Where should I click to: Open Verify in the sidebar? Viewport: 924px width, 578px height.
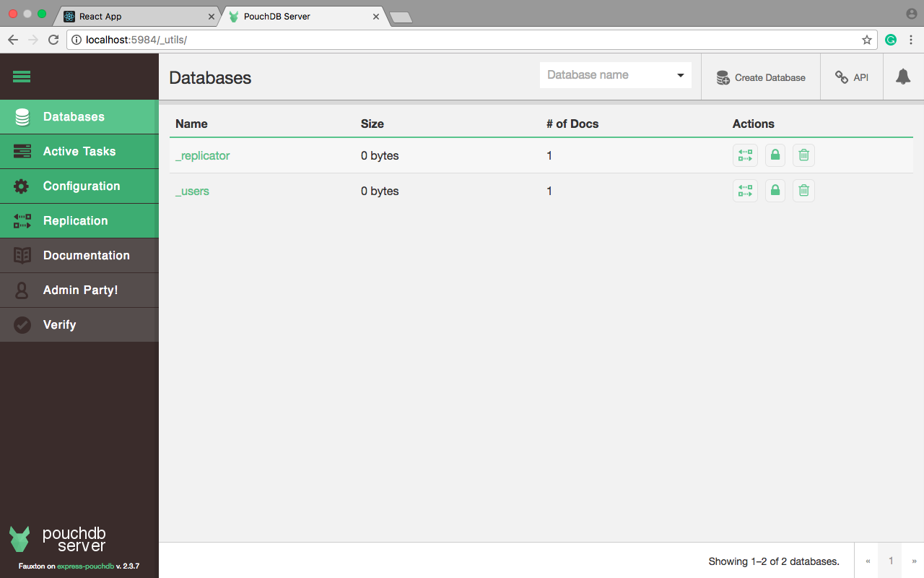[x=79, y=325]
